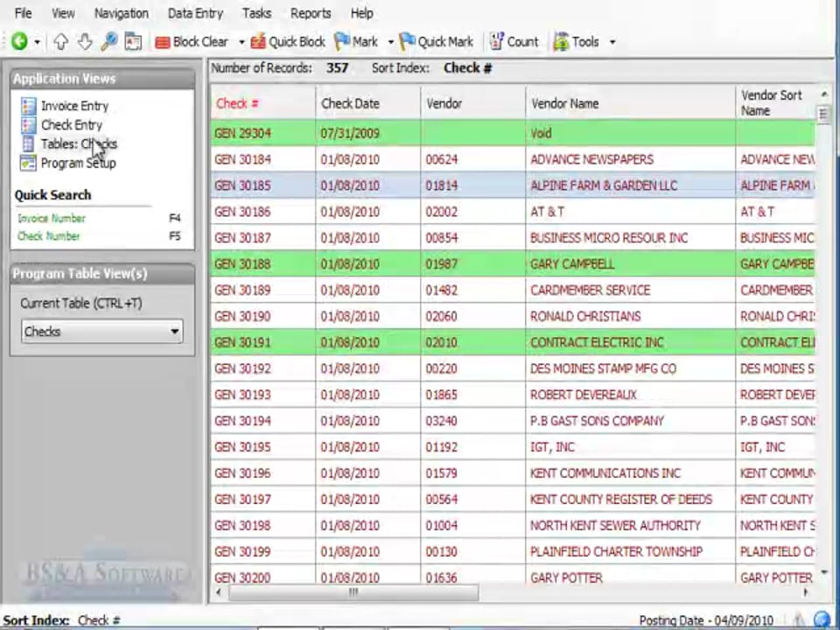The height and width of the screenshot is (630, 840).
Task: Click IGT, INC vendor name cell
Action: point(630,447)
